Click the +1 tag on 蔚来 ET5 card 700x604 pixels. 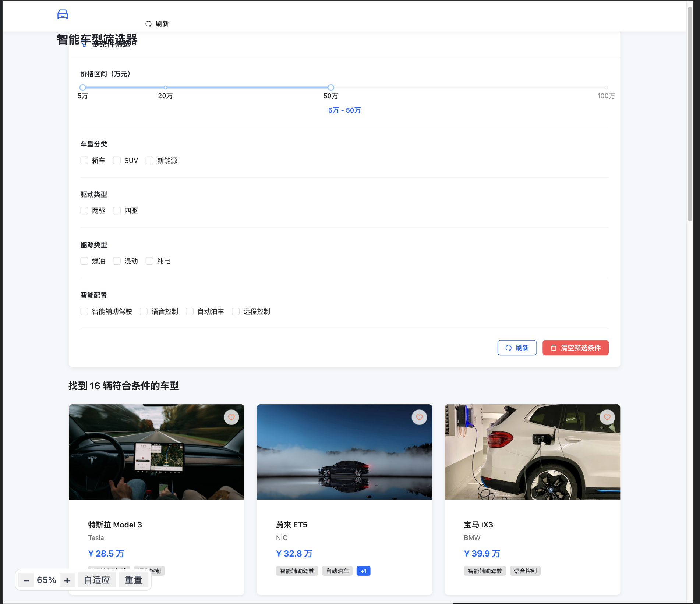[364, 571]
